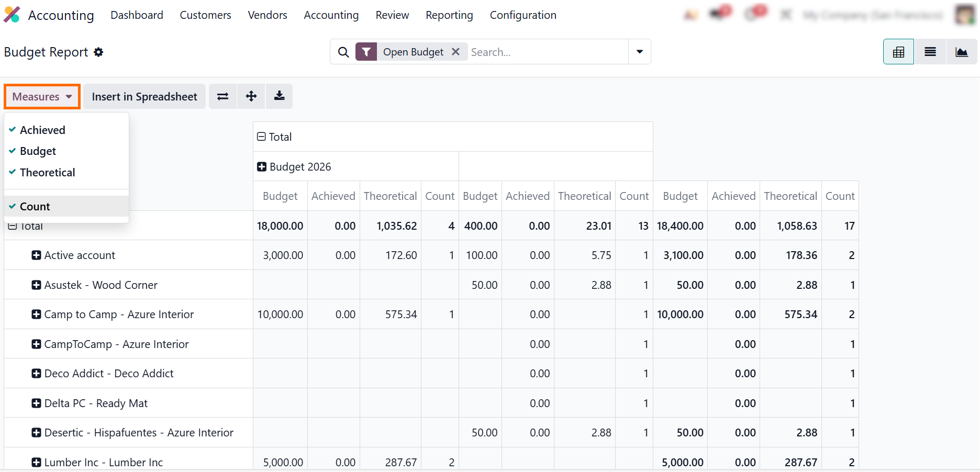980x472 pixels.
Task: Expand the Budget 2026 column group
Action: pyautogui.click(x=262, y=166)
